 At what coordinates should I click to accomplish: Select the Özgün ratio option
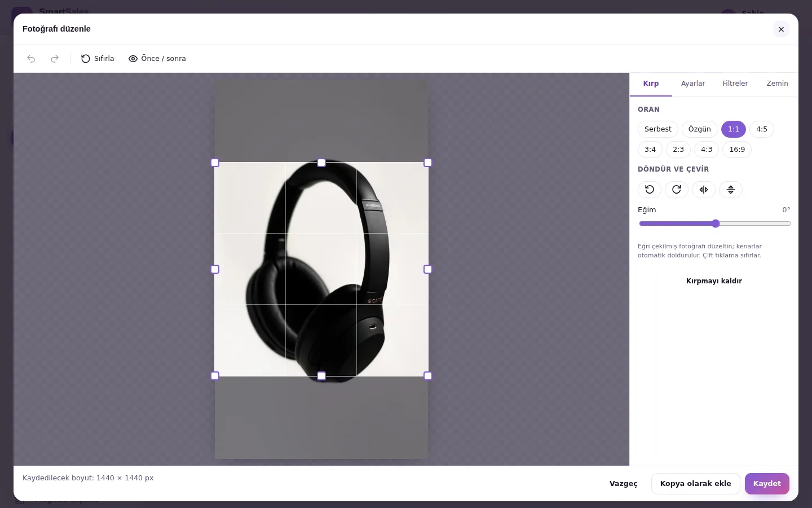click(700, 129)
